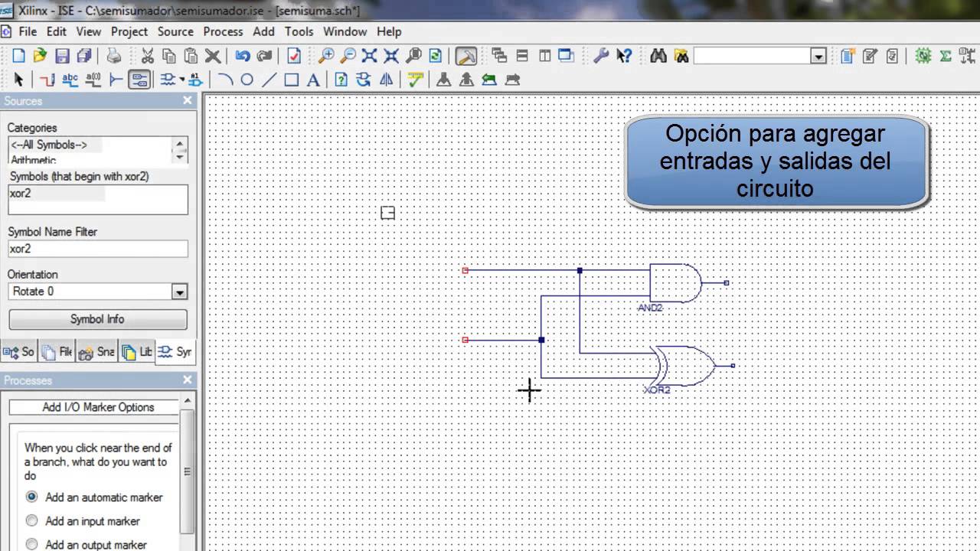Select Add an input marker option
The image size is (980, 551).
[x=31, y=520]
